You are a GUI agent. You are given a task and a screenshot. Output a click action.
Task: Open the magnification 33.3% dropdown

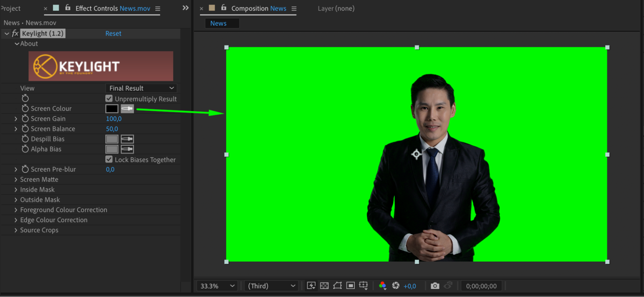click(217, 286)
